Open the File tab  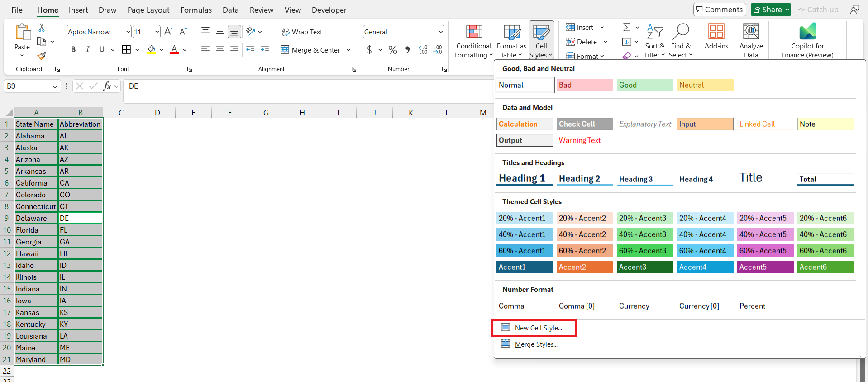17,10
